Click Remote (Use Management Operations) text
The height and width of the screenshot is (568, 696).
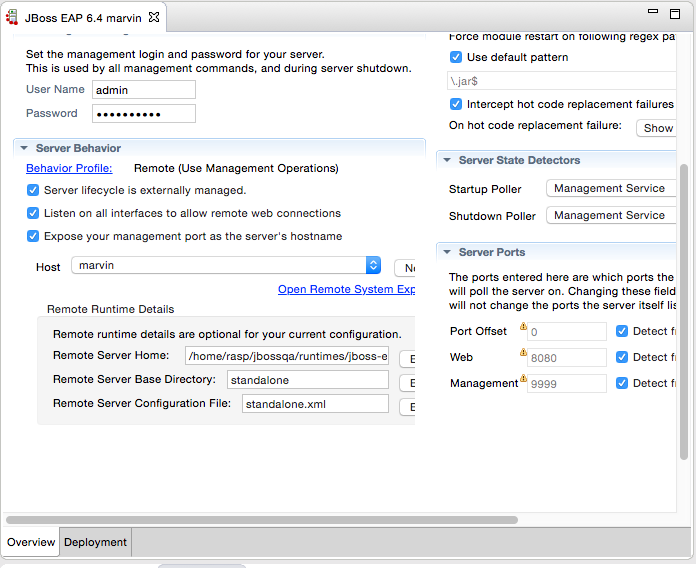(x=236, y=169)
